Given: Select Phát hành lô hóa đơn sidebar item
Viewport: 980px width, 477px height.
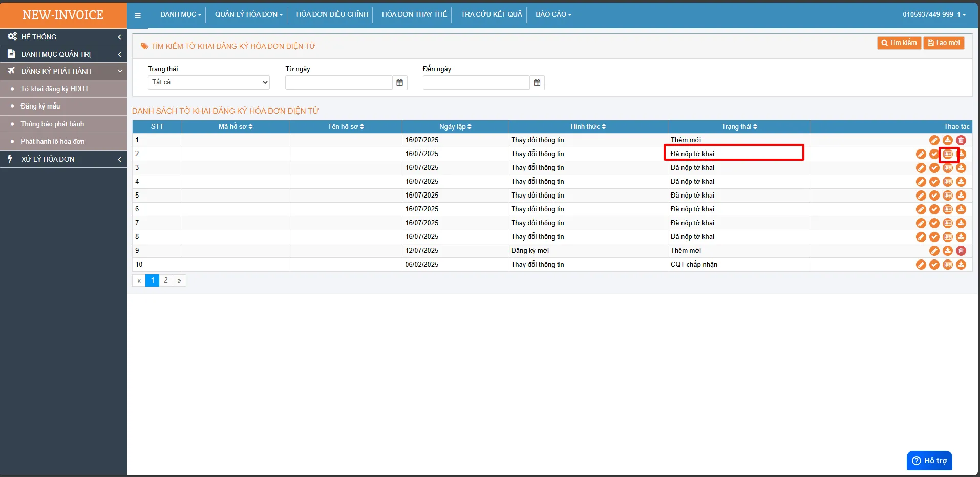Looking at the screenshot, I should pos(63,142).
